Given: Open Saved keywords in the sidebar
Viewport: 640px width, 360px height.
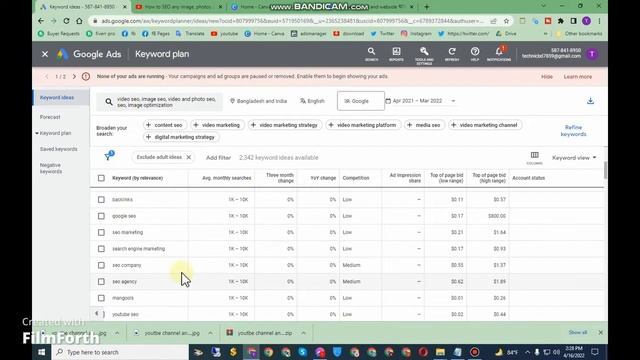Looking at the screenshot, I should click(x=58, y=149).
